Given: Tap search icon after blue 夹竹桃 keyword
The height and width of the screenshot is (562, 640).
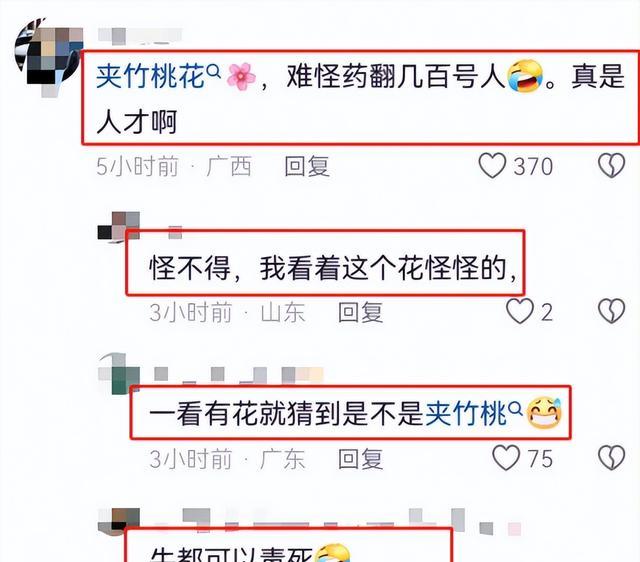Looking at the screenshot, I should (516, 407).
